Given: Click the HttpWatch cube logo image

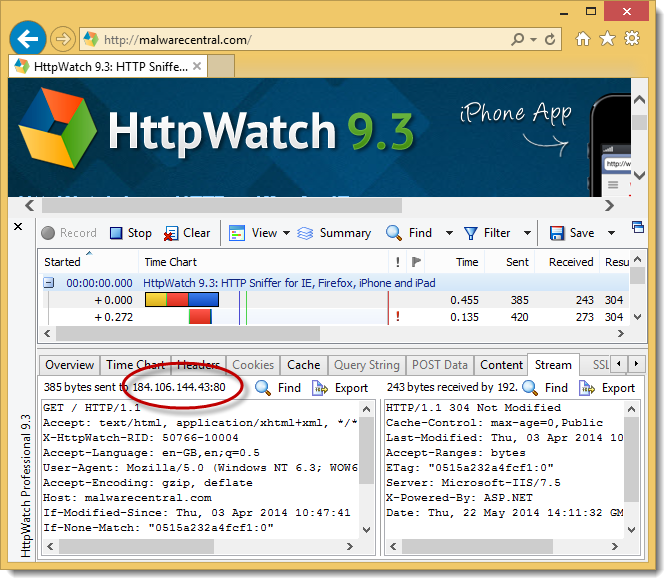Looking at the screenshot, I should (x=57, y=128).
